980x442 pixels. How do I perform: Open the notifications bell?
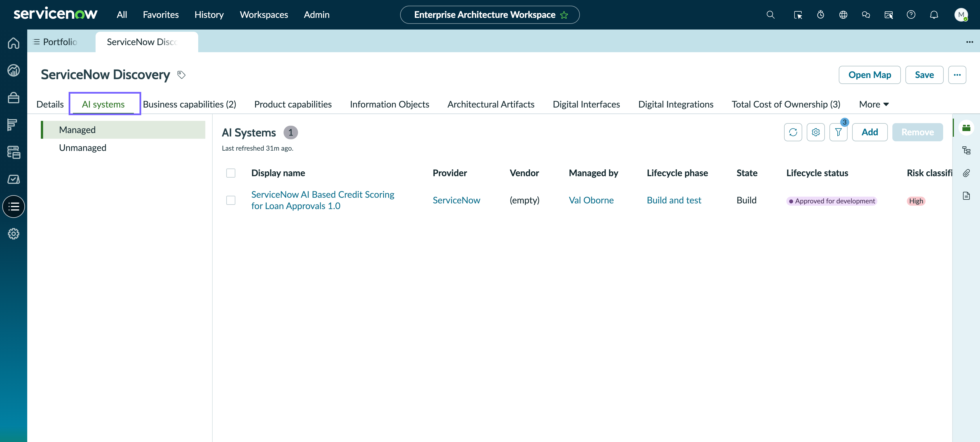[x=934, y=15]
